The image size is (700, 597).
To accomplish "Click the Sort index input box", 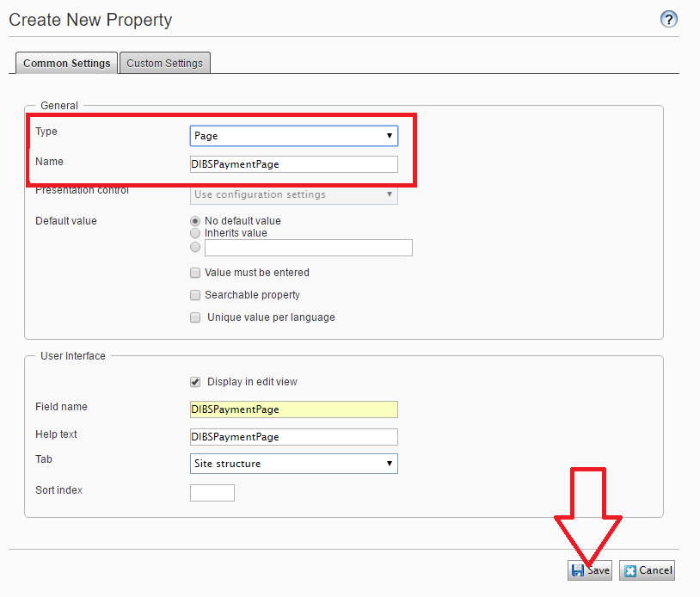I will pos(212,493).
